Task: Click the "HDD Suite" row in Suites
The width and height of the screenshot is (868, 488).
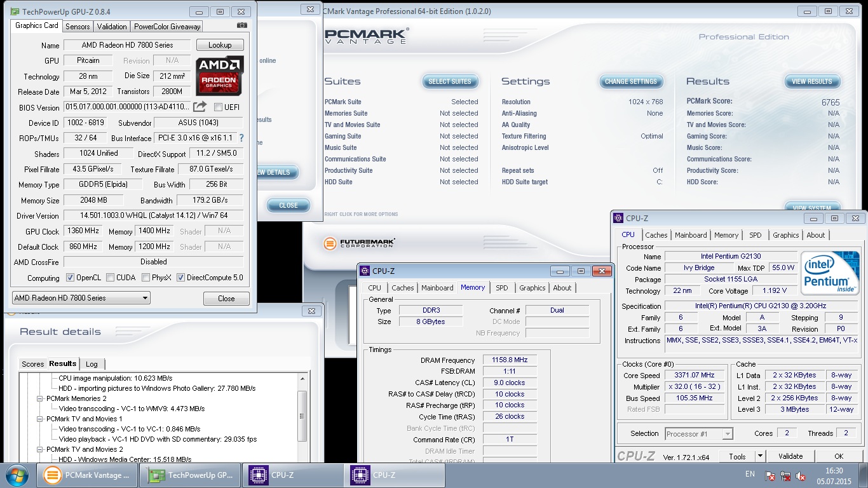Action: (401, 182)
